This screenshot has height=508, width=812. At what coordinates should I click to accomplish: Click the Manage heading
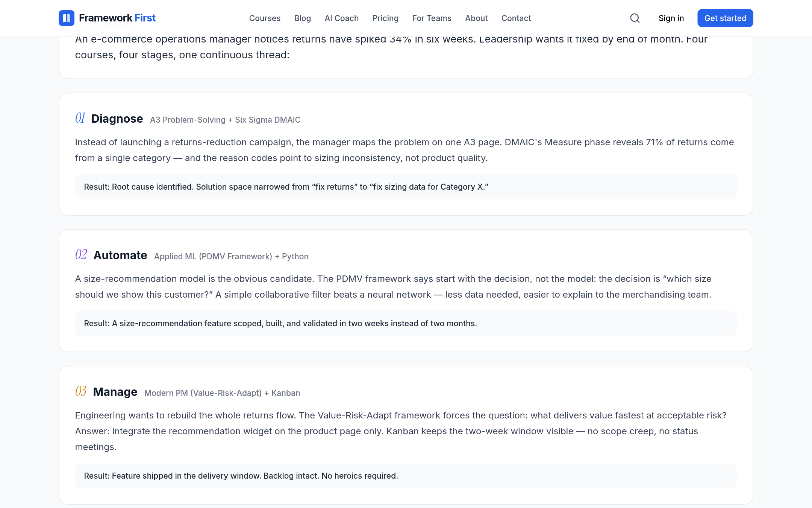coord(115,392)
